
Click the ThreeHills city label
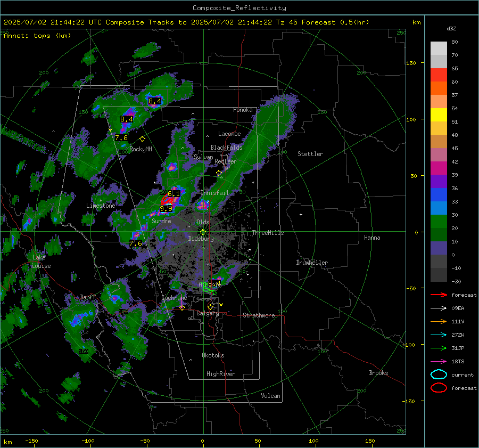(x=268, y=233)
